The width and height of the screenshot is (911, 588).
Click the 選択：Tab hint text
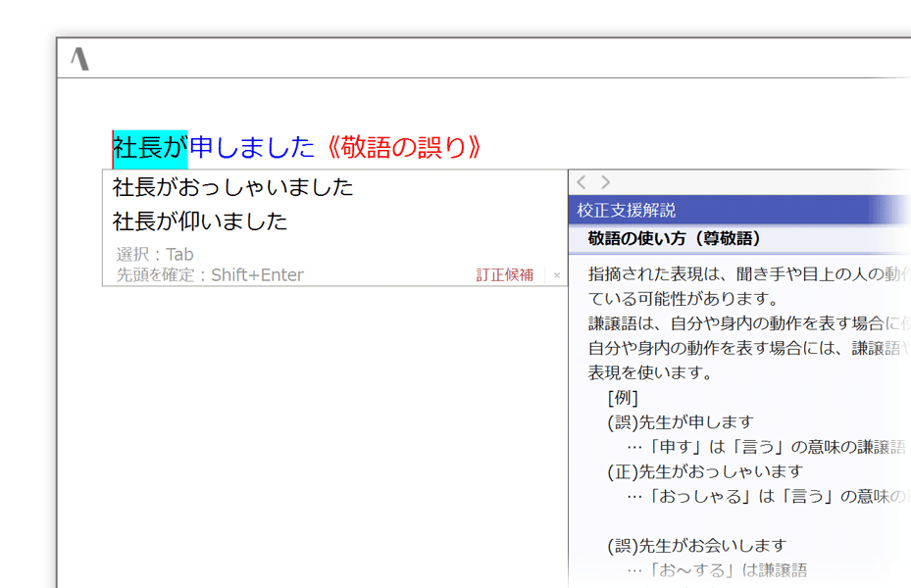click(155, 255)
